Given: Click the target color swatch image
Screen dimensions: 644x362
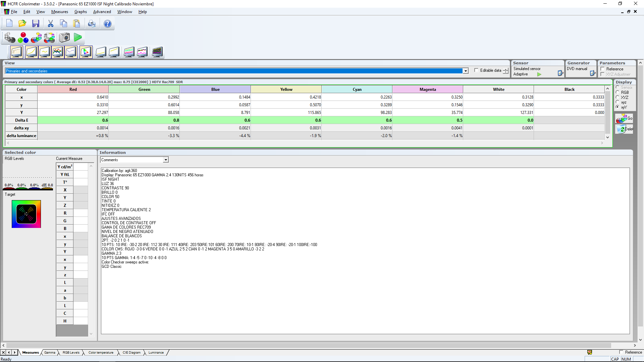Looking at the screenshot, I should (26, 214).
